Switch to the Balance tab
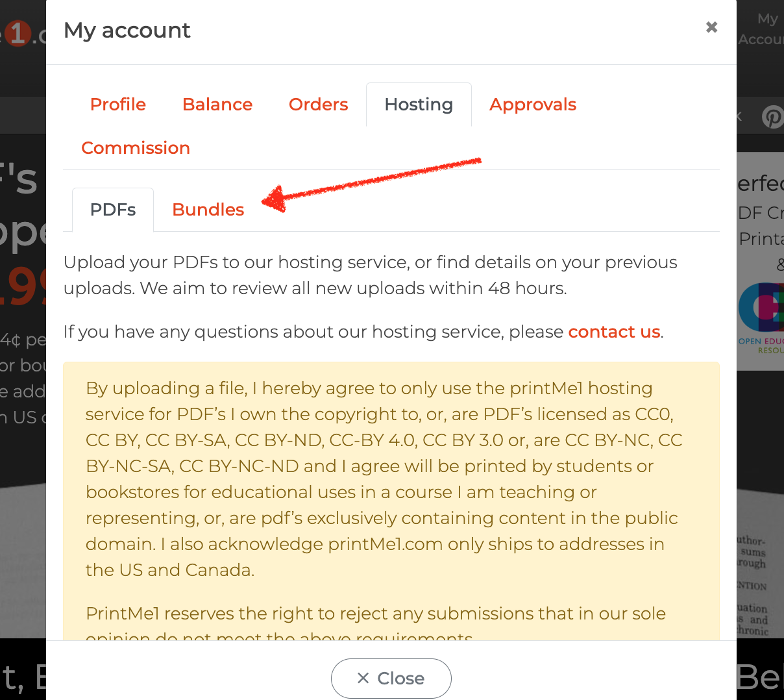The image size is (784, 700). [x=217, y=105]
